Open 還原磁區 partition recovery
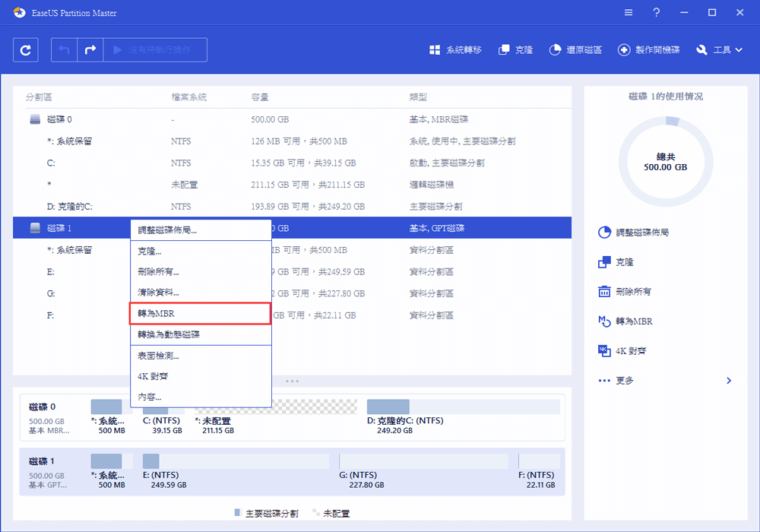 575,50
